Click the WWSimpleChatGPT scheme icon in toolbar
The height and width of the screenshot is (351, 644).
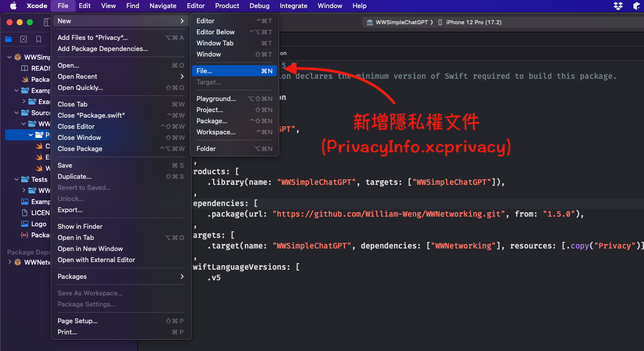370,22
